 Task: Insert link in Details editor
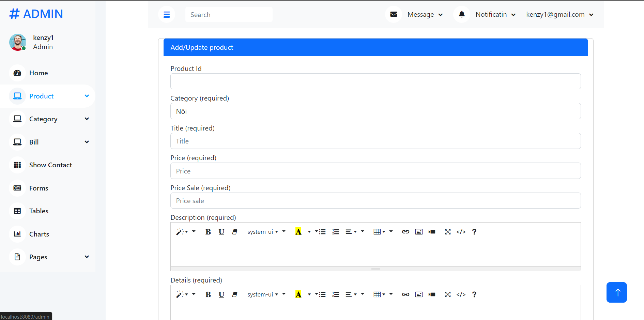(405, 294)
